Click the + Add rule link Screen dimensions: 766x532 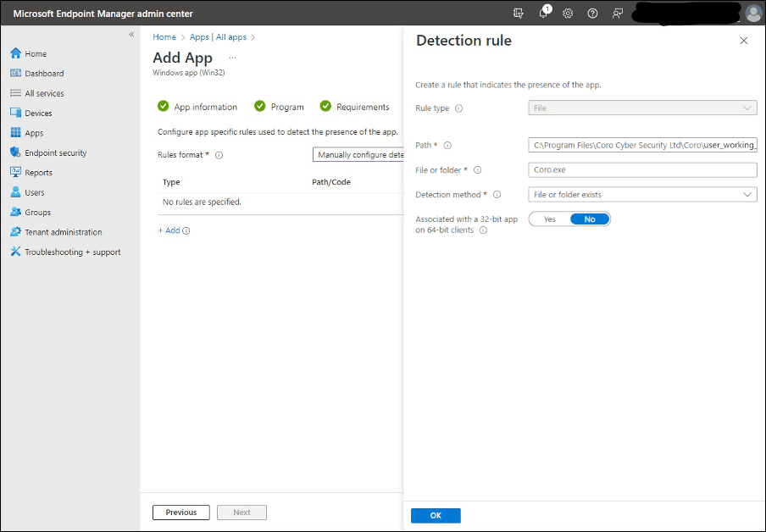pyautogui.click(x=169, y=230)
